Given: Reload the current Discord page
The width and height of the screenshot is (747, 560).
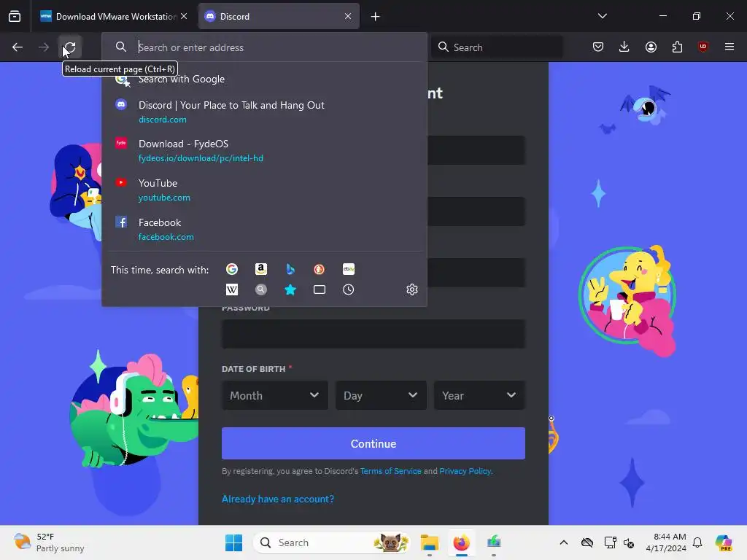Looking at the screenshot, I should coord(69,47).
